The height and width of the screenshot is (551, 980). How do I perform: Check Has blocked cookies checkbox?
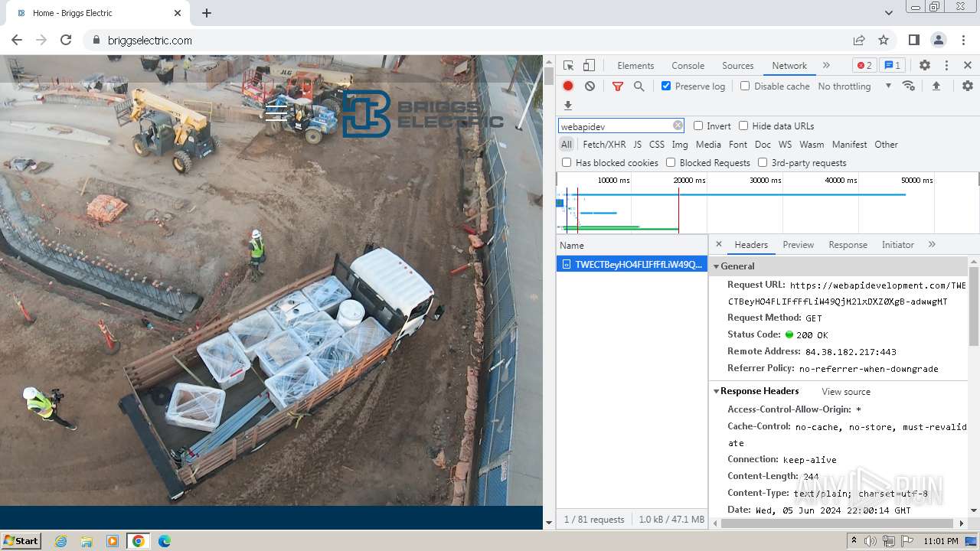click(x=567, y=162)
